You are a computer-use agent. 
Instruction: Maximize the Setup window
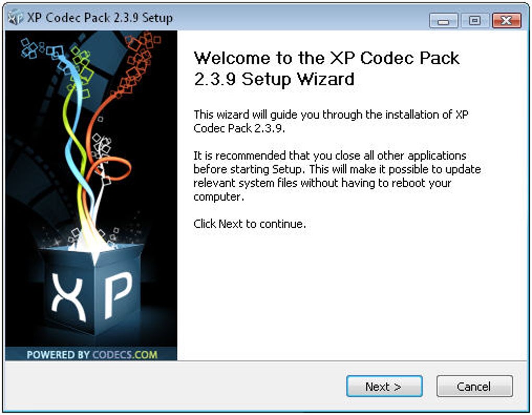click(x=475, y=21)
